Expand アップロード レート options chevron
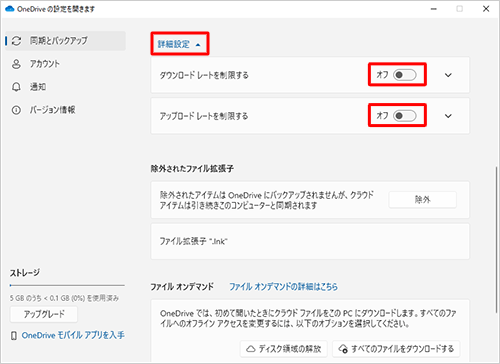This screenshot has height=364, width=500. [x=448, y=116]
